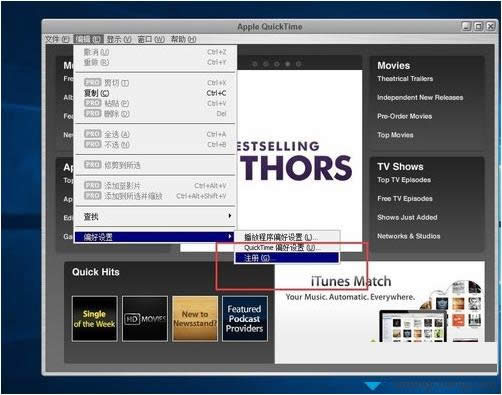Expand the 查找 submenu
The width and height of the screenshot is (502, 395).
click(x=155, y=217)
